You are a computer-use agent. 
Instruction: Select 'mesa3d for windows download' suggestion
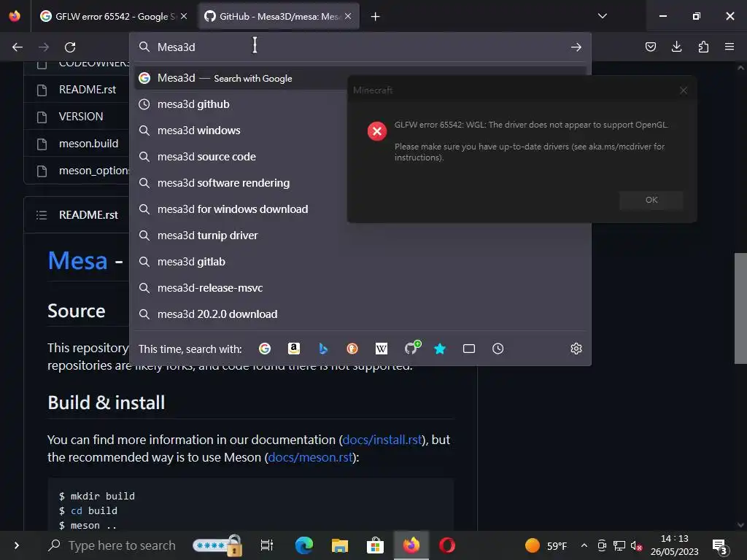pyautogui.click(x=360, y=209)
